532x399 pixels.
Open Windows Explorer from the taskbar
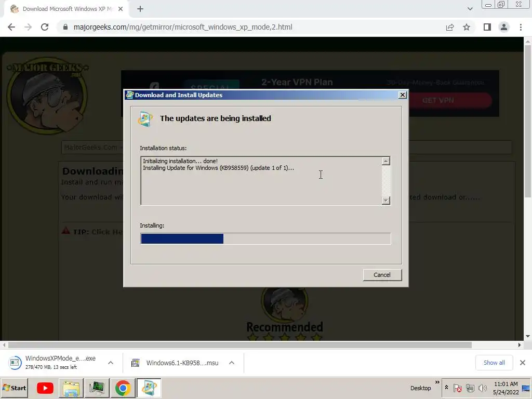coord(71,388)
